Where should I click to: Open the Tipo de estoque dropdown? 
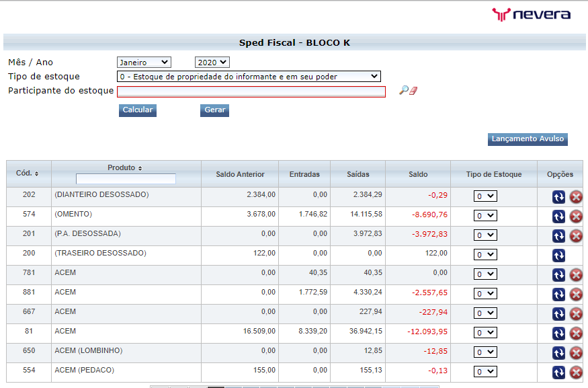[249, 77]
